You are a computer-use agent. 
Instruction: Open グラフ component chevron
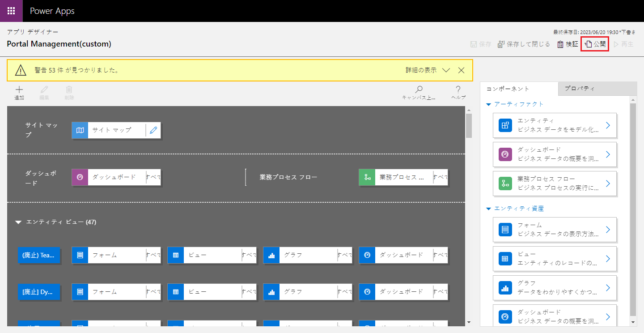coord(608,287)
